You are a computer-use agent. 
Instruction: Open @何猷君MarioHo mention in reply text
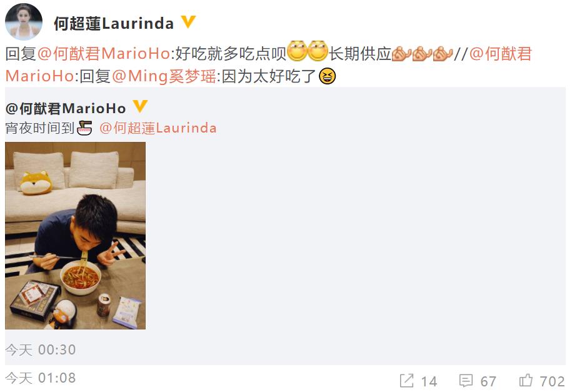point(104,54)
